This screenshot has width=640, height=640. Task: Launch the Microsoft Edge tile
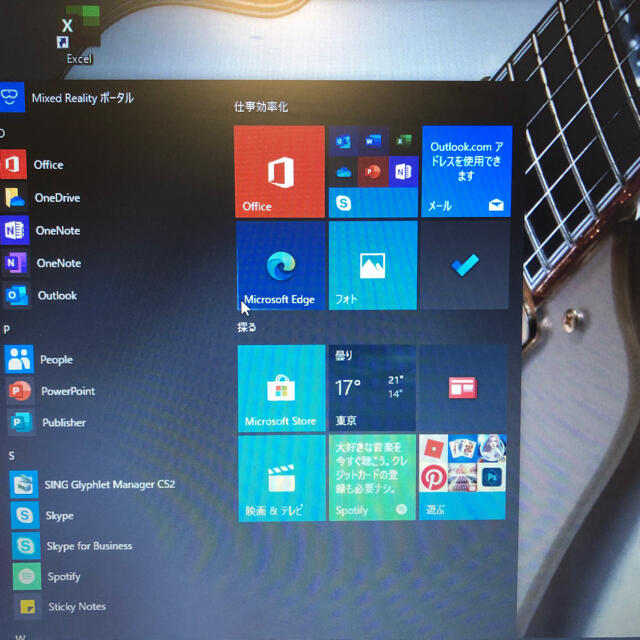click(x=281, y=265)
